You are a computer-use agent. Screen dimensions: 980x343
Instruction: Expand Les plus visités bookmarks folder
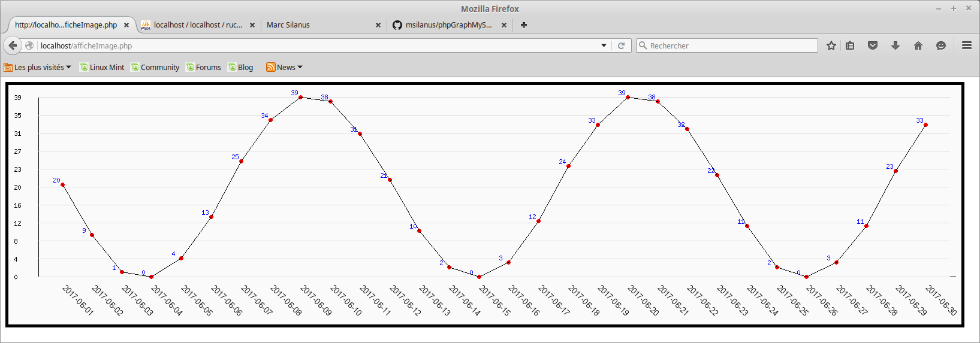[37, 68]
